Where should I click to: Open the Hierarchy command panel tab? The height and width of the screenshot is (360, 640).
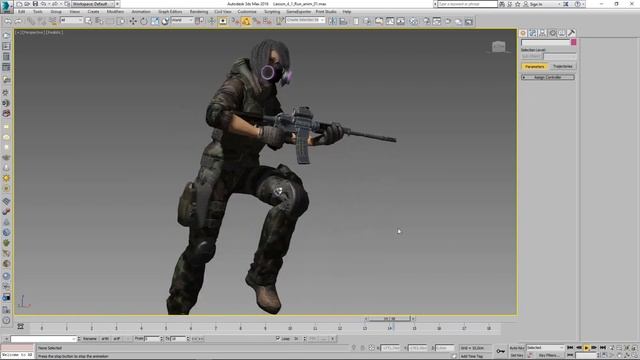pyautogui.click(x=543, y=33)
